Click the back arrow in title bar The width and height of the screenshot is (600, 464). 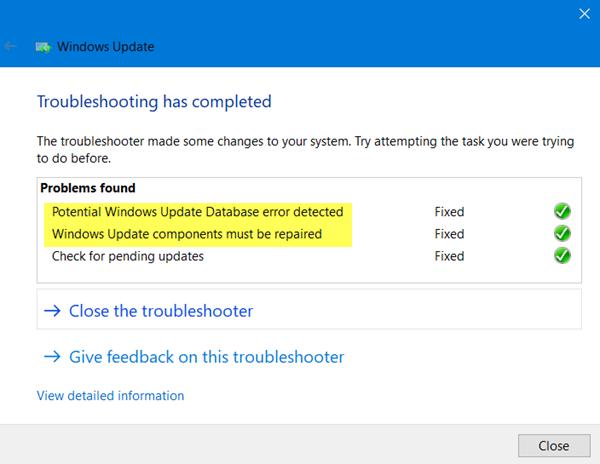(10, 47)
